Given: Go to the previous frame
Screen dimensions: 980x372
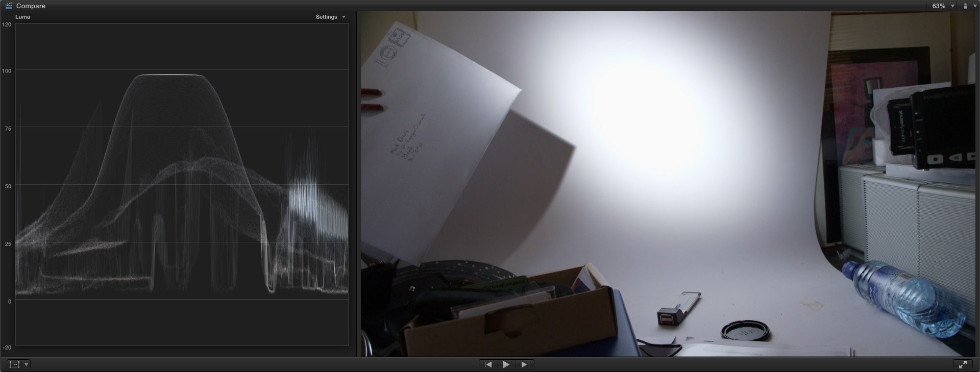Looking at the screenshot, I should click(488, 364).
